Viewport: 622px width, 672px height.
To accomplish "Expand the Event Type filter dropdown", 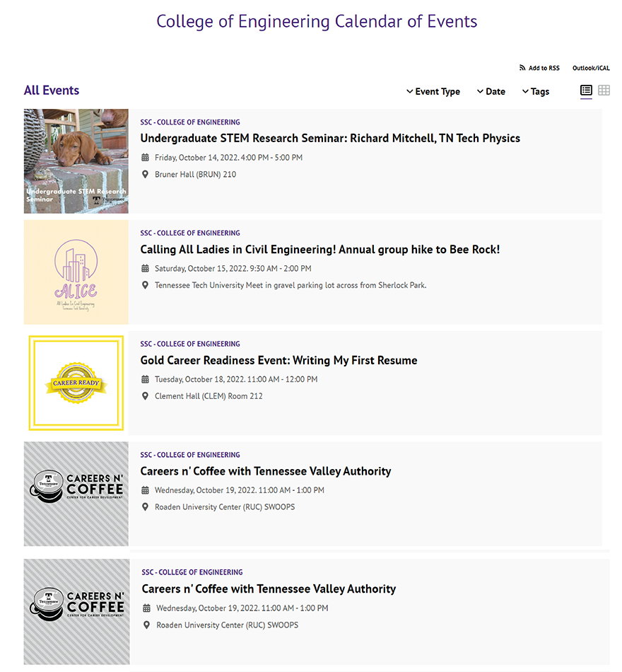I will tap(433, 91).
